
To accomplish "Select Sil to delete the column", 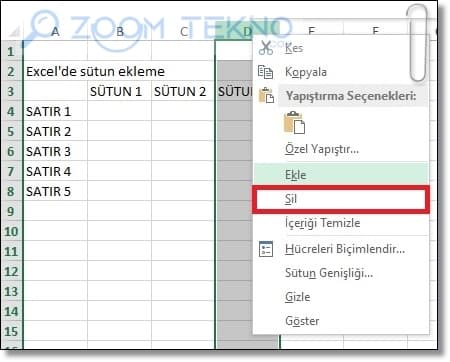I will coord(341,199).
